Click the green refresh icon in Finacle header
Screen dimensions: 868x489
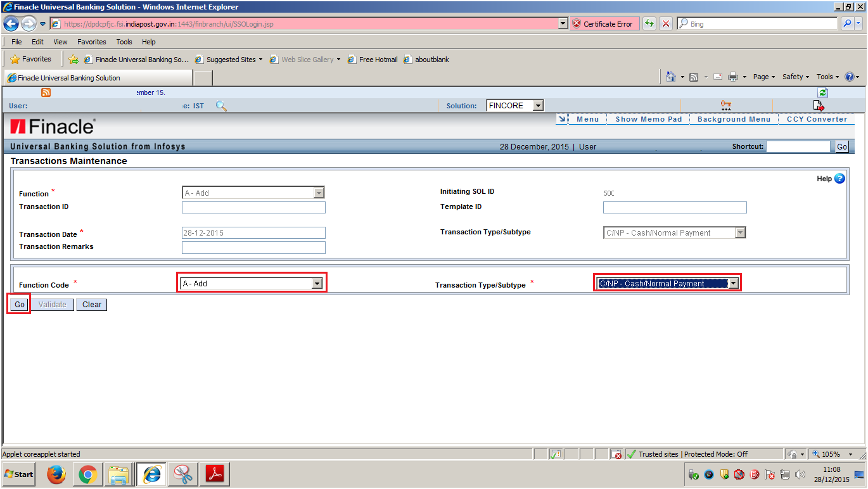pos(823,92)
